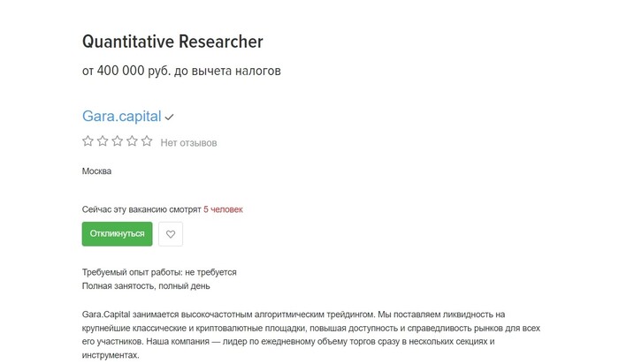Image resolution: width=619 pixels, height=364 pixels.
Task: Add vacancy to favorites with heart
Action: (x=171, y=234)
